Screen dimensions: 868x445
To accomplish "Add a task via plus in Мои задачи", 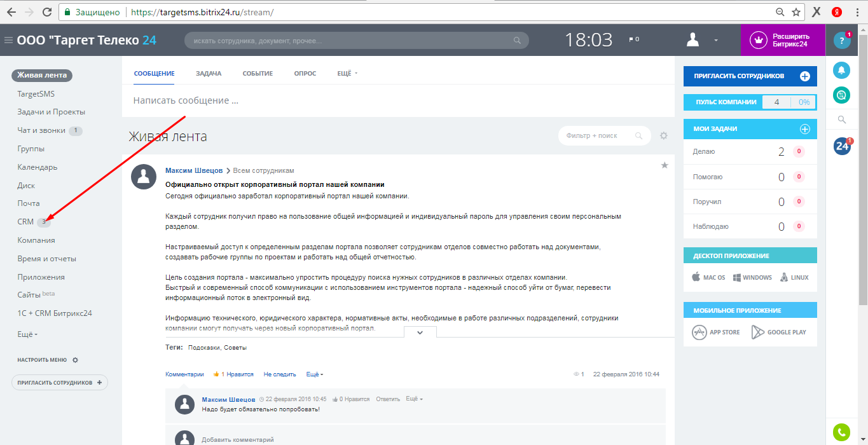I will click(x=804, y=129).
